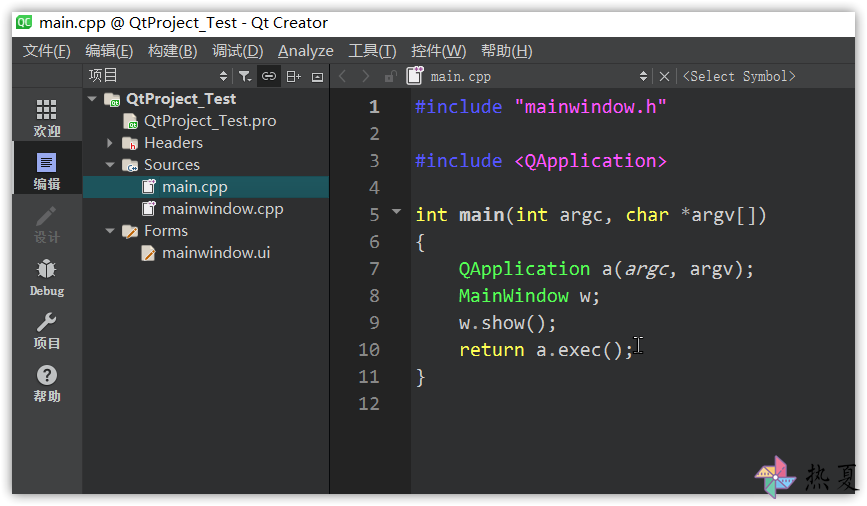The image size is (867, 506).
Task: Toggle synchronize with editor link icon
Action: tap(269, 76)
